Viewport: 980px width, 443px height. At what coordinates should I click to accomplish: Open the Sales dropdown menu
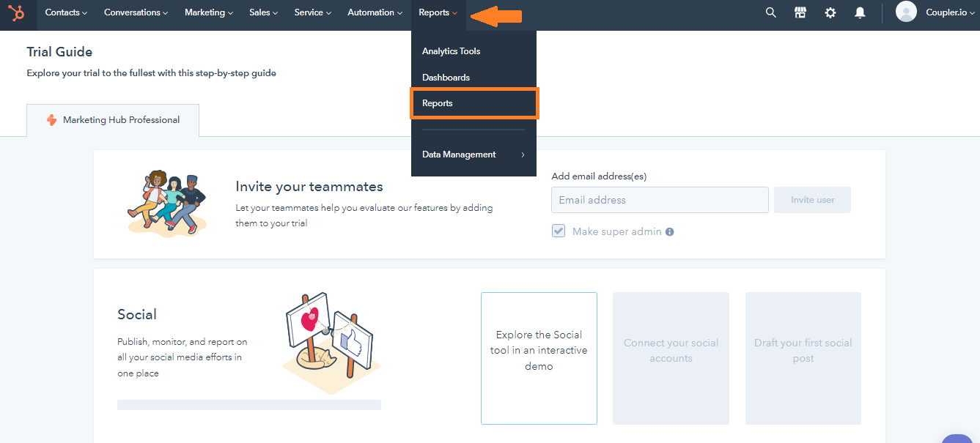click(x=262, y=12)
